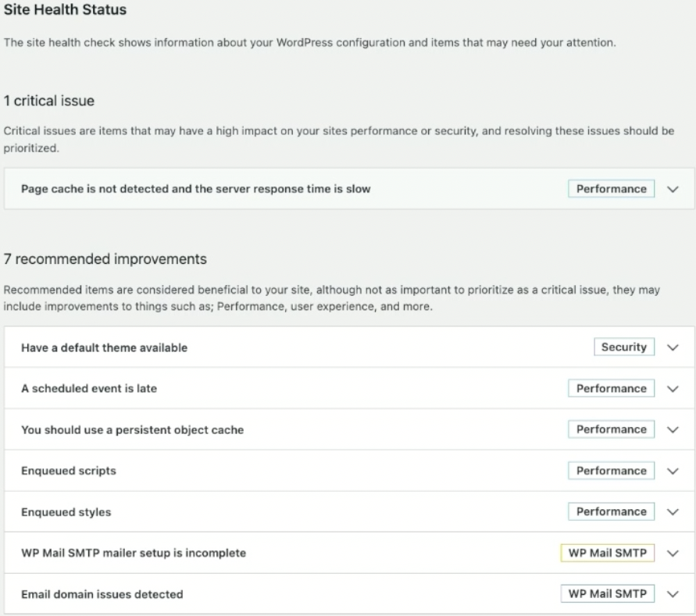Expand the scheduled event is late chevron
This screenshot has height=616, width=696.
point(673,389)
